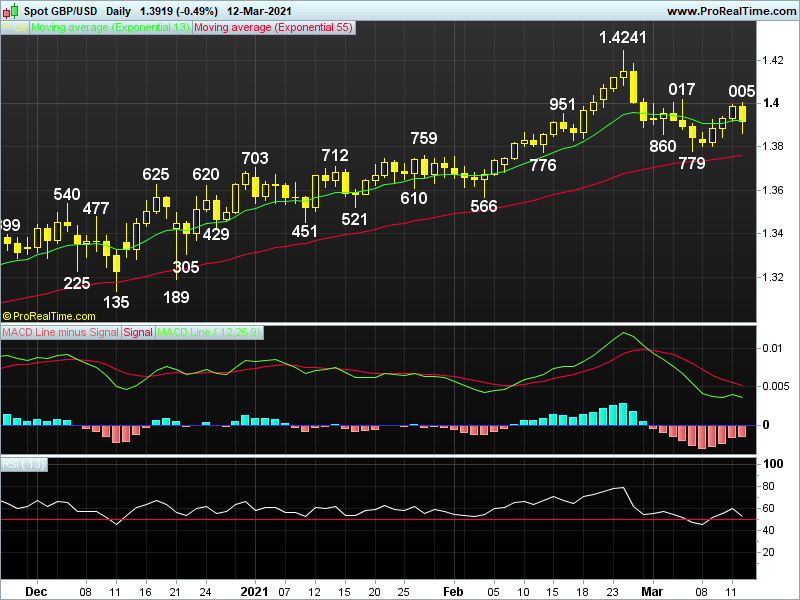
Task: Click the Feb label on the time axis
Action: 453,591
